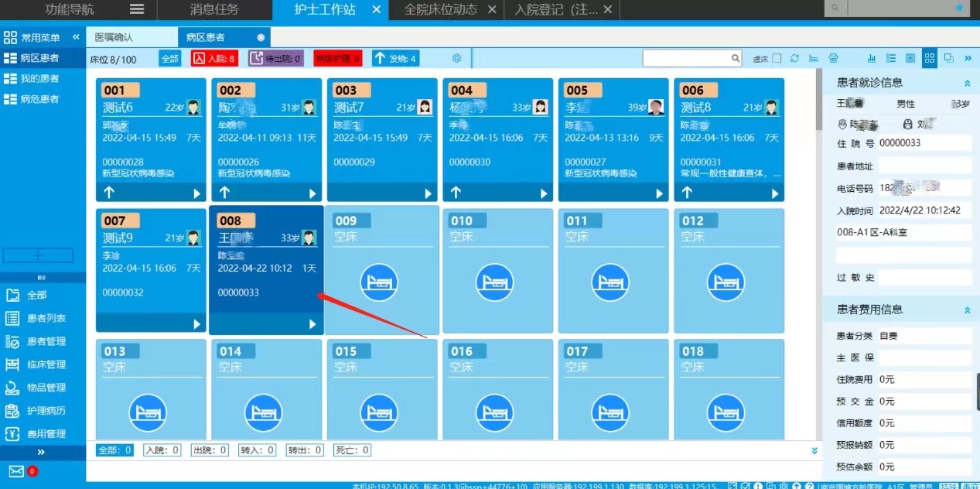Switch to the list view icon
This screenshot has width=980, height=489.
tap(891, 58)
